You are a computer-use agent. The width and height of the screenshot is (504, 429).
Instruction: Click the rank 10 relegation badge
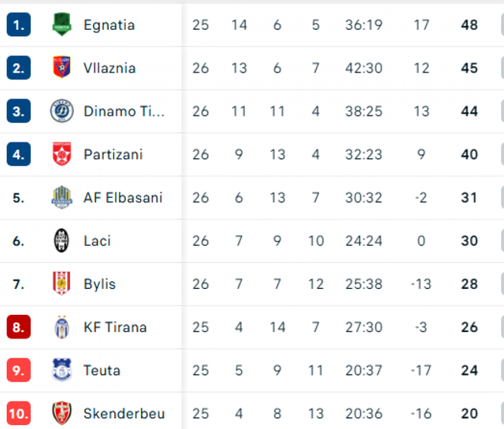19,412
